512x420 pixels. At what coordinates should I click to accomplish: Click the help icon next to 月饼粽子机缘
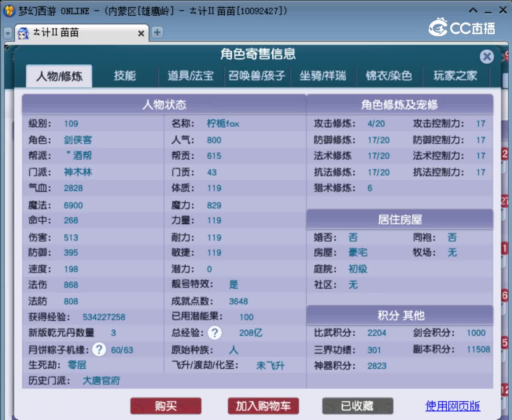pos(99,350)
